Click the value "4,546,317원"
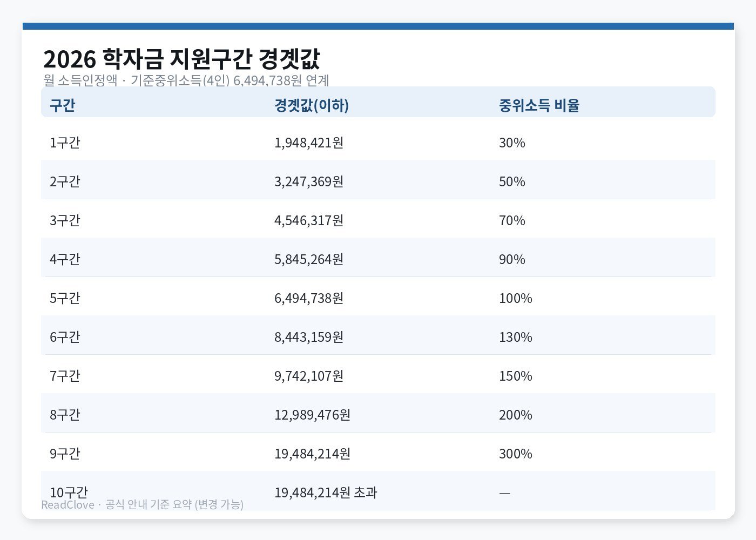Screen dimensions: 756x540 point(309,220)
